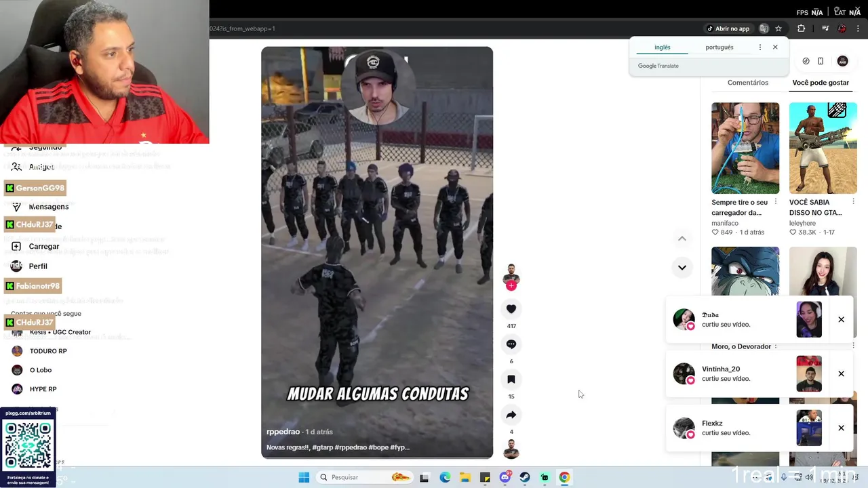This screenshot has width=868, height=488.
Task: Open options dots for the GTA video card
Action: click(853, 202)
